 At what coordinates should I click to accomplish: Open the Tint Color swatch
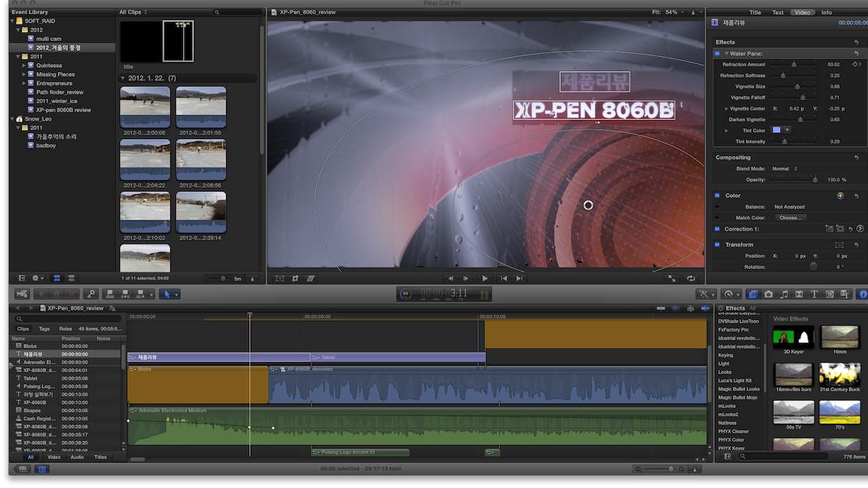click(x=777, y=130)
